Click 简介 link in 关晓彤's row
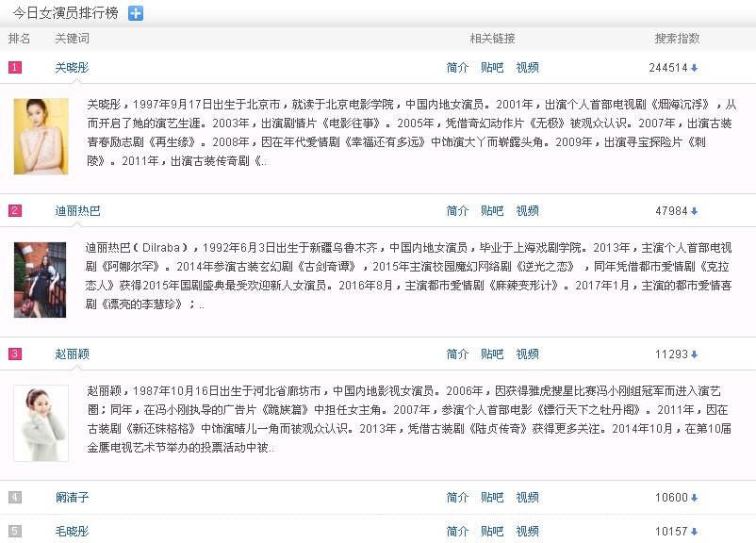 click(457, 67)
